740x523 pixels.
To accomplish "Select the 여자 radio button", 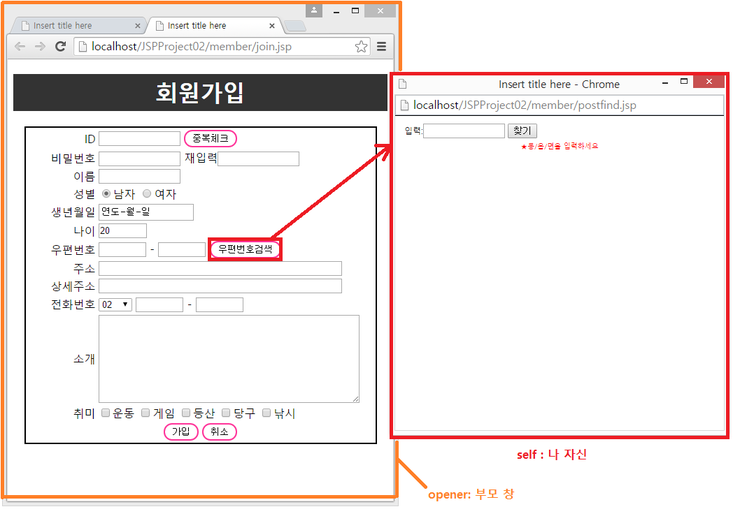I will 148,194.
